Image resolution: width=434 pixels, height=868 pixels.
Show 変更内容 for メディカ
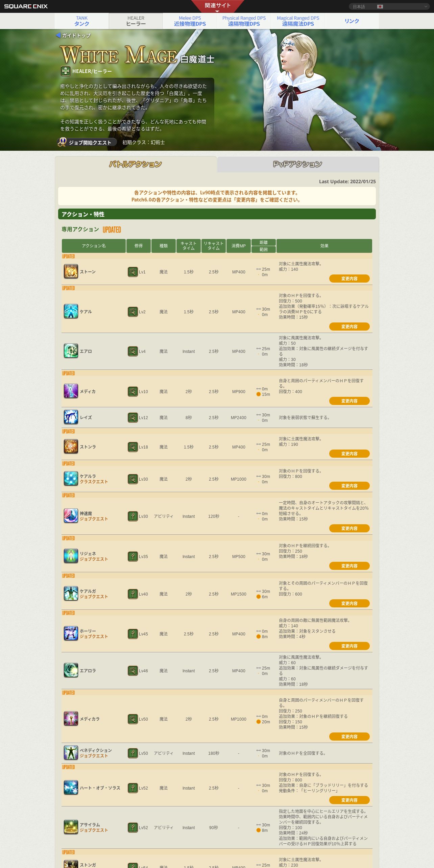click(349, 401)
